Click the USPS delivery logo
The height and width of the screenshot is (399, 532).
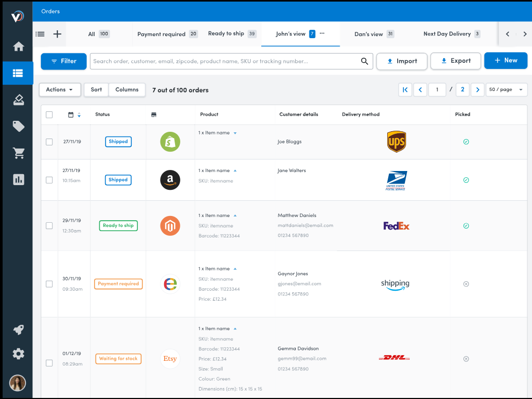[x=396, y=180]
